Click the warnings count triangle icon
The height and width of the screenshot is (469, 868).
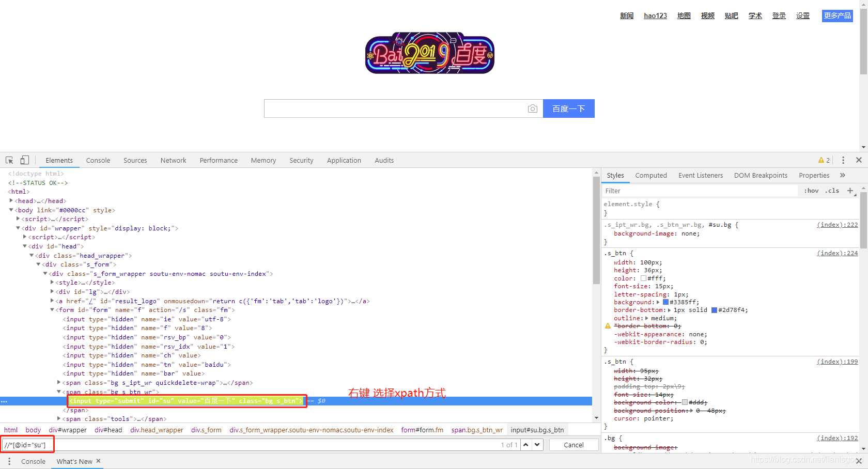[821, 160]
